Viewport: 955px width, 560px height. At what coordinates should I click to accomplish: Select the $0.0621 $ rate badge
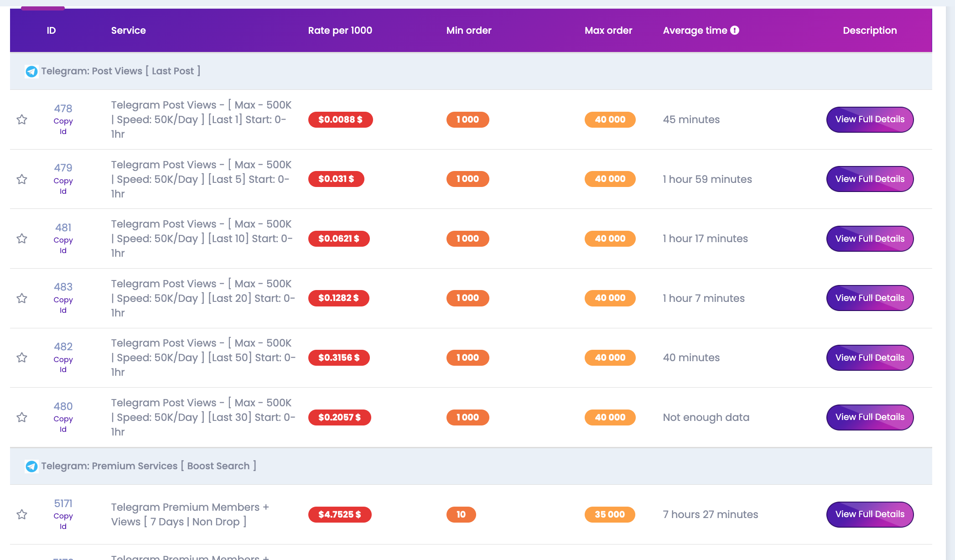(339, 239)
